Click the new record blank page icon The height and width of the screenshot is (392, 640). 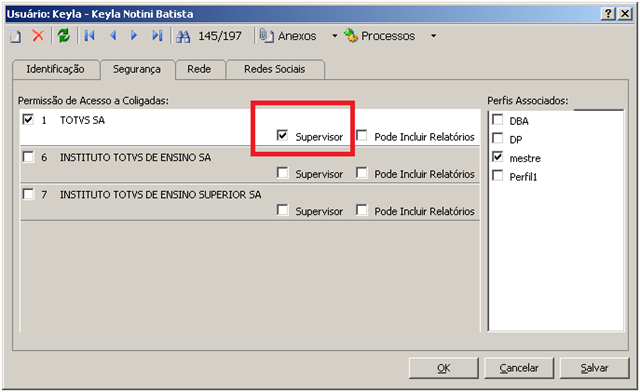[16, 36]
